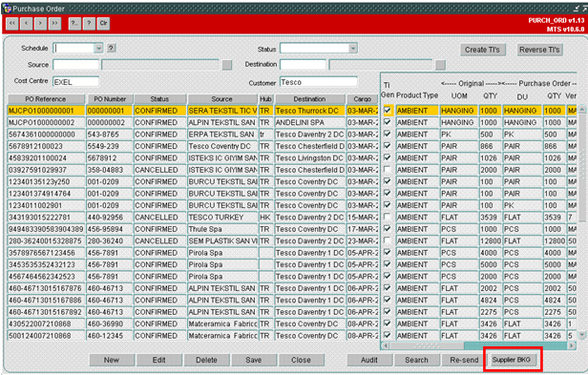Toggle TI Gen checkbox for PO 543-8765 row
588x375 pixels.
click(x=388, y=135)
